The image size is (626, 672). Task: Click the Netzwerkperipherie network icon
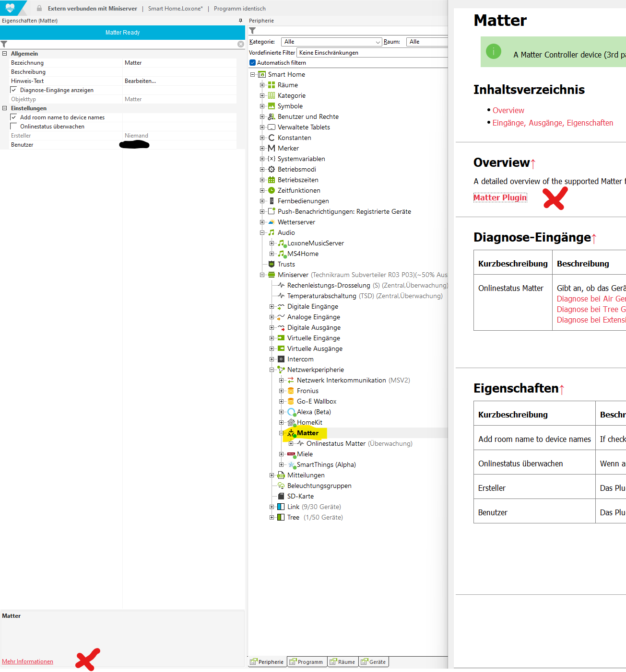tap(281, 370)
